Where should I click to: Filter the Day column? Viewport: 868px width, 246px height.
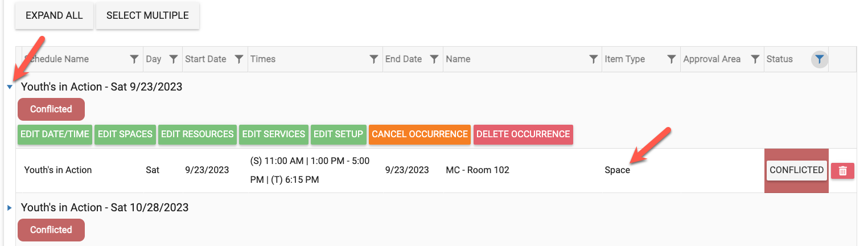click(x=174, y=59)
